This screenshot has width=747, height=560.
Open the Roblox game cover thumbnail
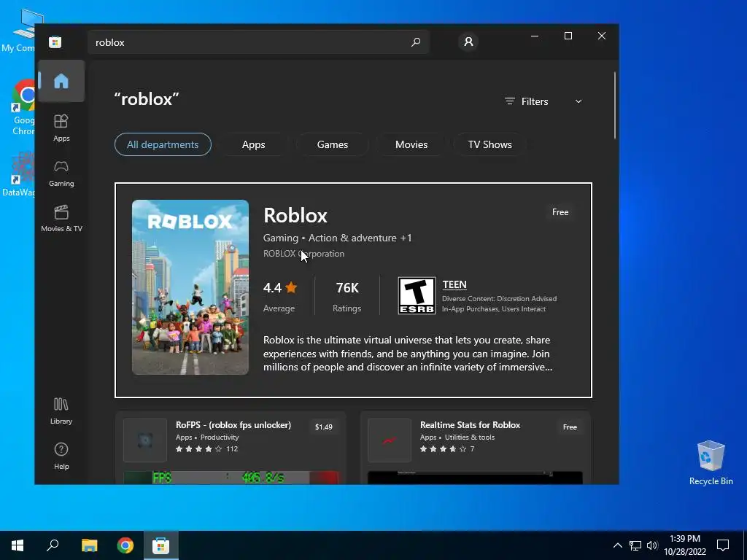190,287
